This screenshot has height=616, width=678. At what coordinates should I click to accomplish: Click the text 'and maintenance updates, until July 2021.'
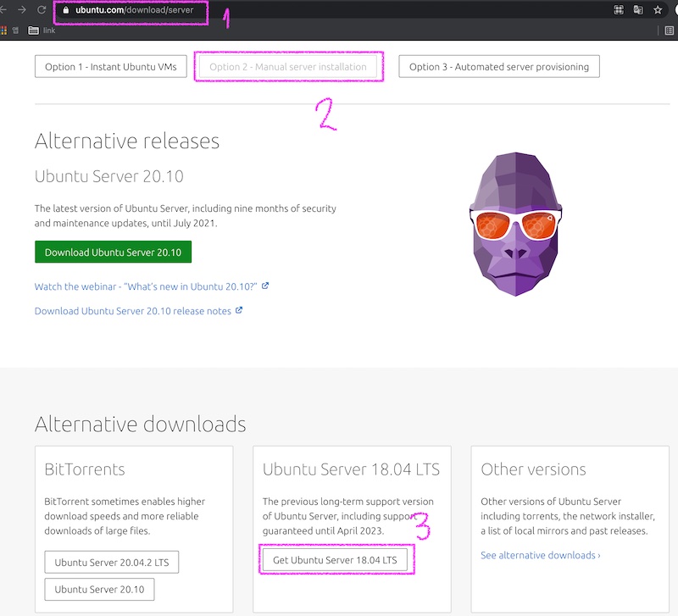(125, 224)
